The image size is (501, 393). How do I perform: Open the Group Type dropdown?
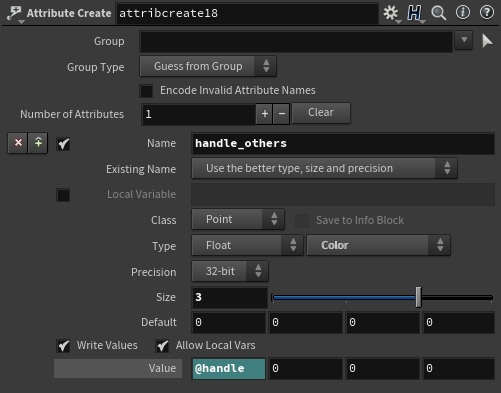click(208, 66)
